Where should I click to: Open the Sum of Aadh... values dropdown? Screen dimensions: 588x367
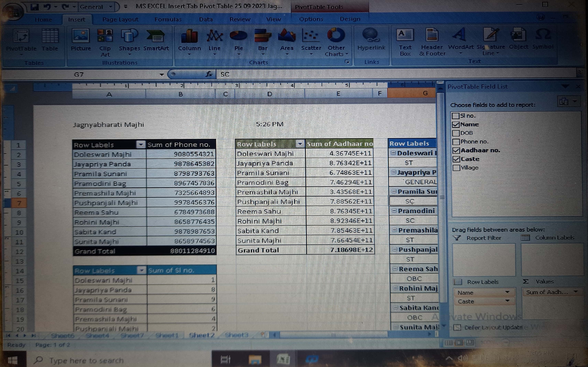[x=575, y=292]
